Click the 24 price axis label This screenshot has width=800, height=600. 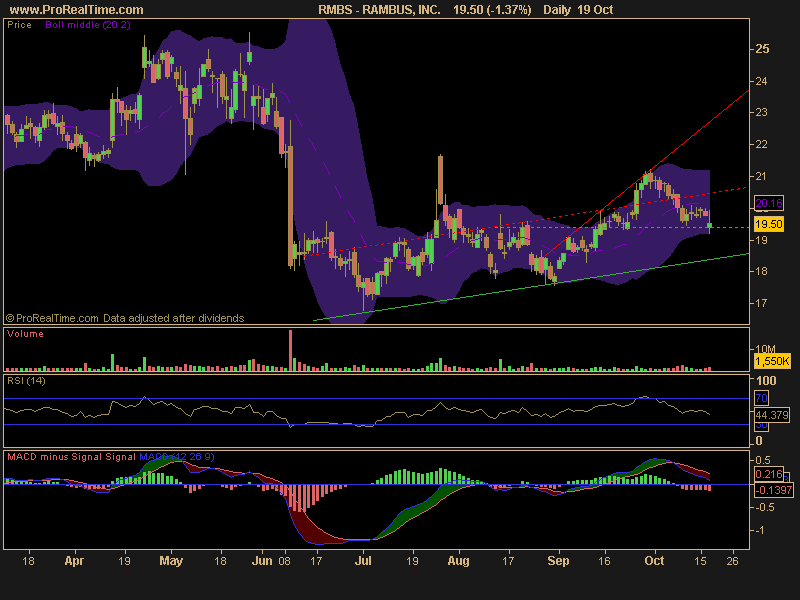[761, 81]
